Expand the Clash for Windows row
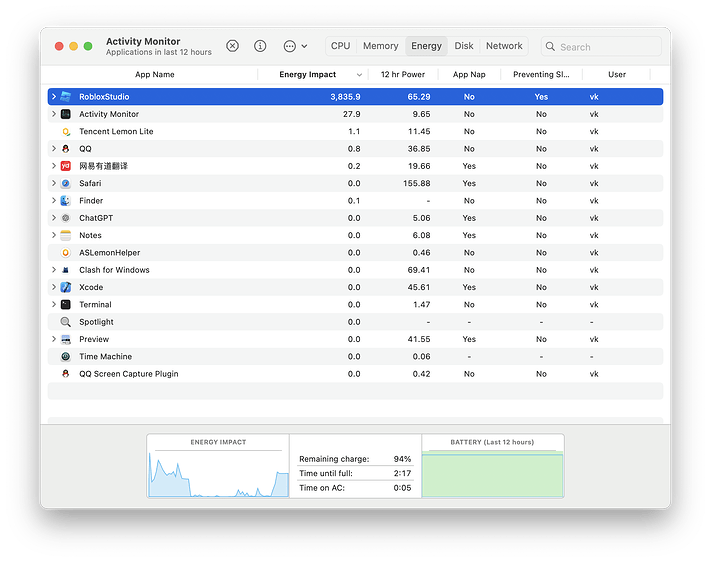The height and width of the screenshot is (562, 711). [54, 270]
